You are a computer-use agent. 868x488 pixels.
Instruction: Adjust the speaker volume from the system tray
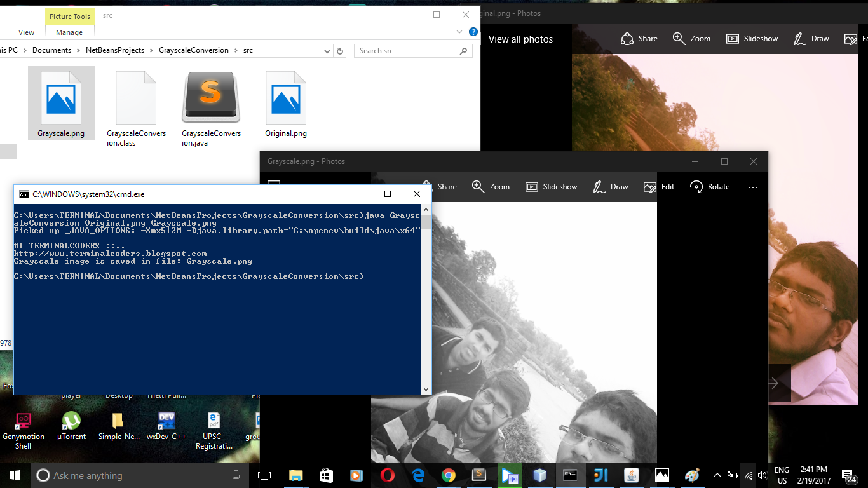[x=762, y=475]
